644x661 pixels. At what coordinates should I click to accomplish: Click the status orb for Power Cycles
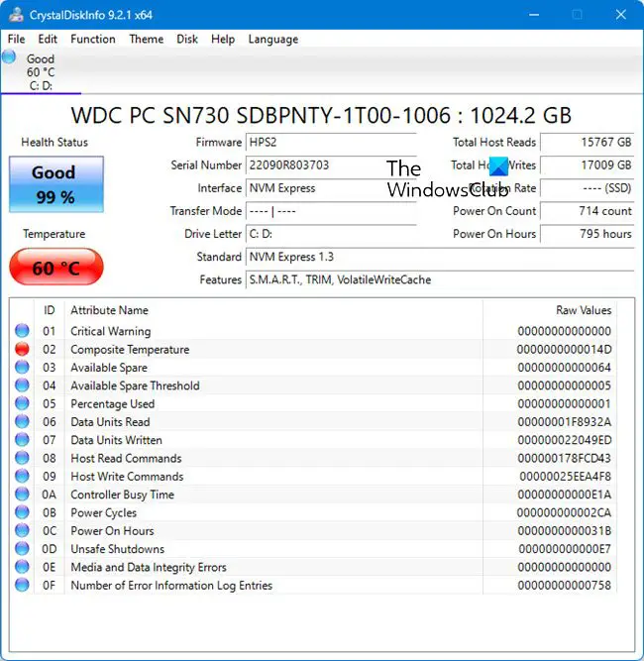tap(22, 511)
